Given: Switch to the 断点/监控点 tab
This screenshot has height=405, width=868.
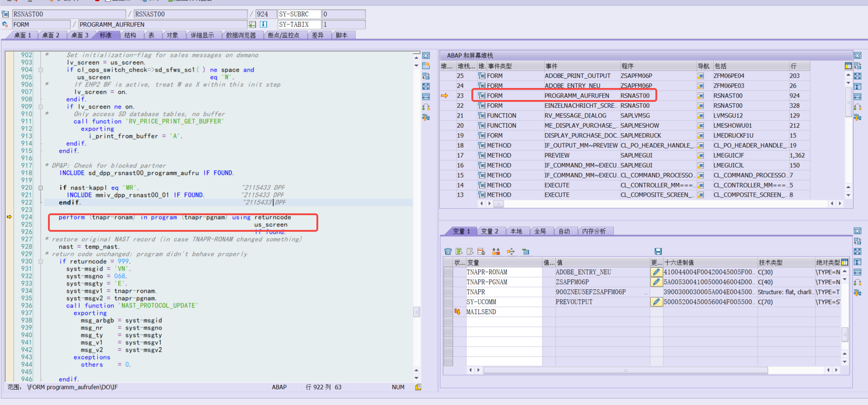Looking at the screenshot, I should [x=283, y=35].
